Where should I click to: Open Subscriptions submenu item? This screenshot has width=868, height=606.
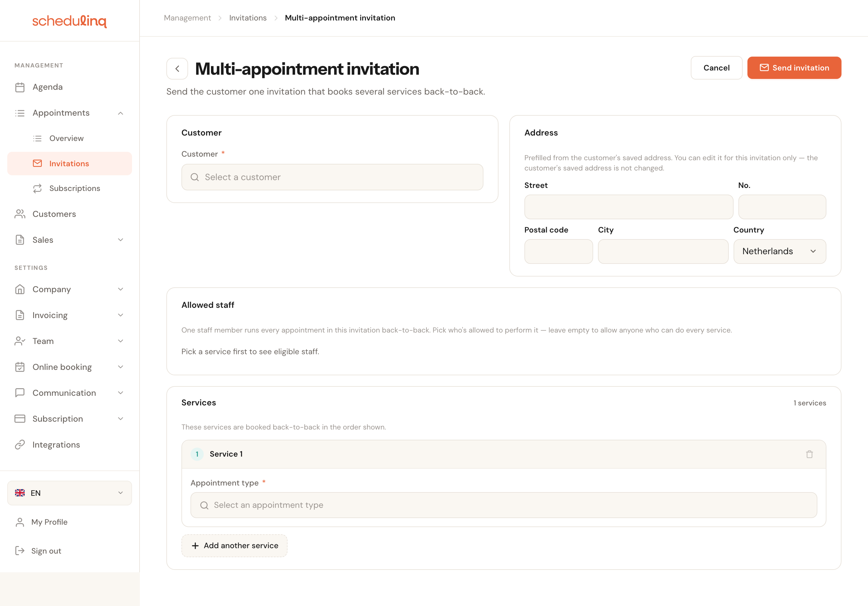(70, 189)
